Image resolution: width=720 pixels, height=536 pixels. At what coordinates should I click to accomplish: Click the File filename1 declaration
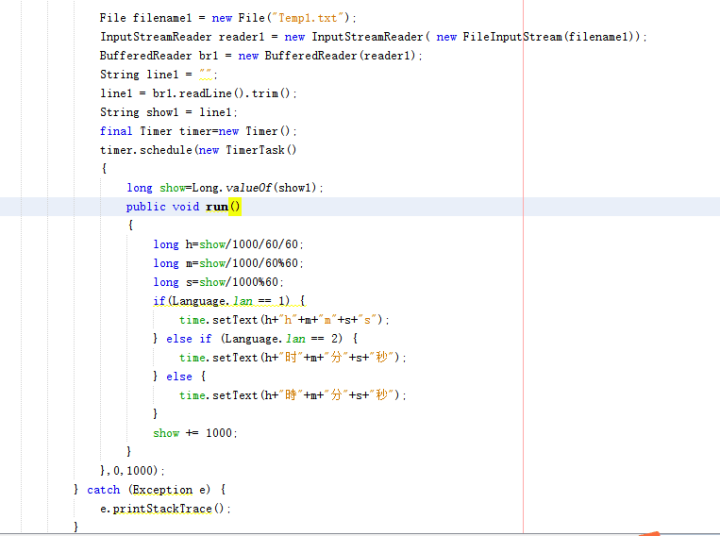(x=228, y=18)
